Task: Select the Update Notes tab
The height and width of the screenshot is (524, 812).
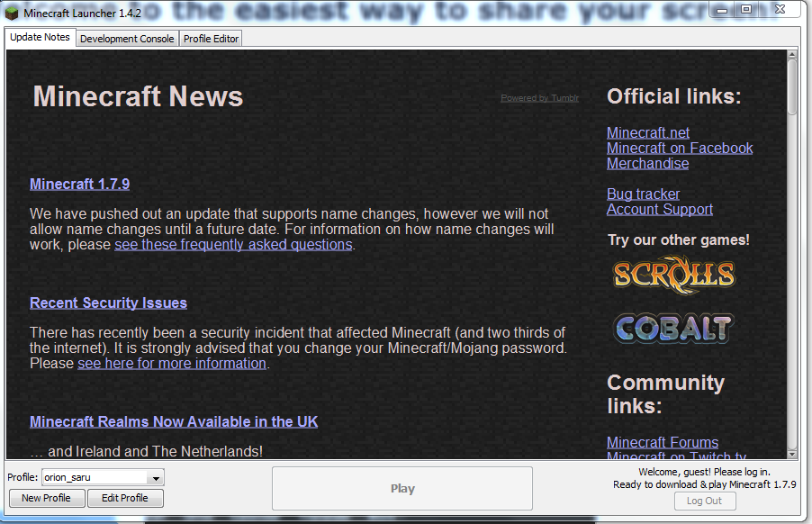Action: [41, 38]
